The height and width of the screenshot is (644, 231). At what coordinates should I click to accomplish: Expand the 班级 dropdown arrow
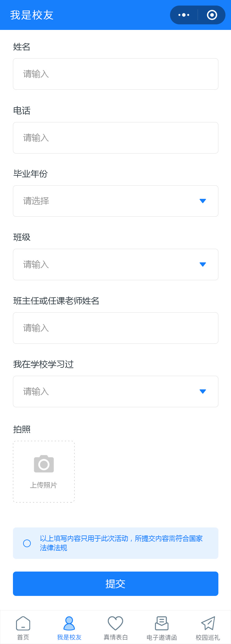coord(203,265)
